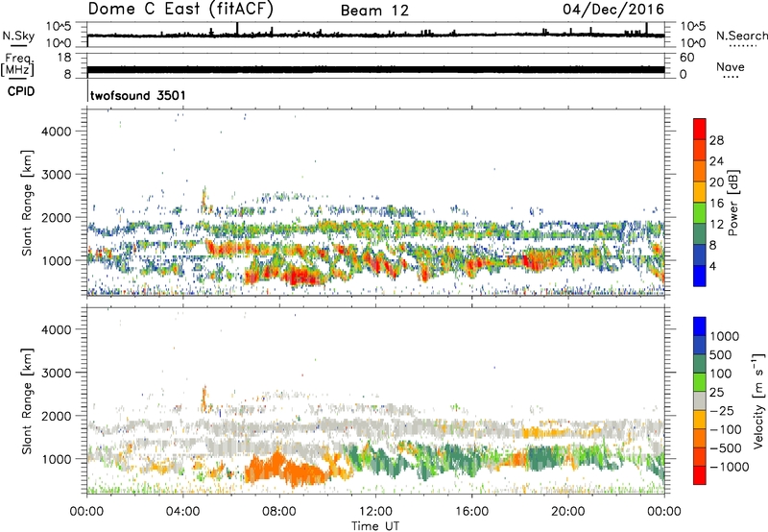Click the 'Beam 12' label
The image size is (768, 532).
pos(374,11)
